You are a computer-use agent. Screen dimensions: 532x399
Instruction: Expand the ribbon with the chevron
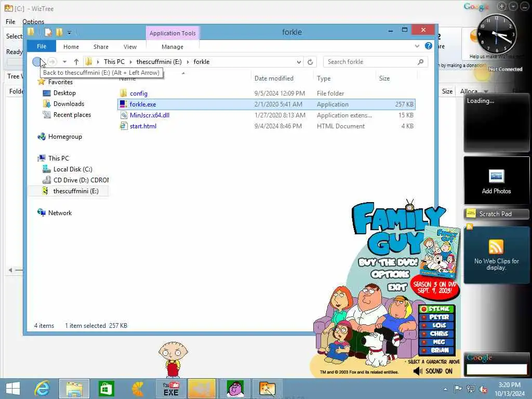(x=417, y=46)
